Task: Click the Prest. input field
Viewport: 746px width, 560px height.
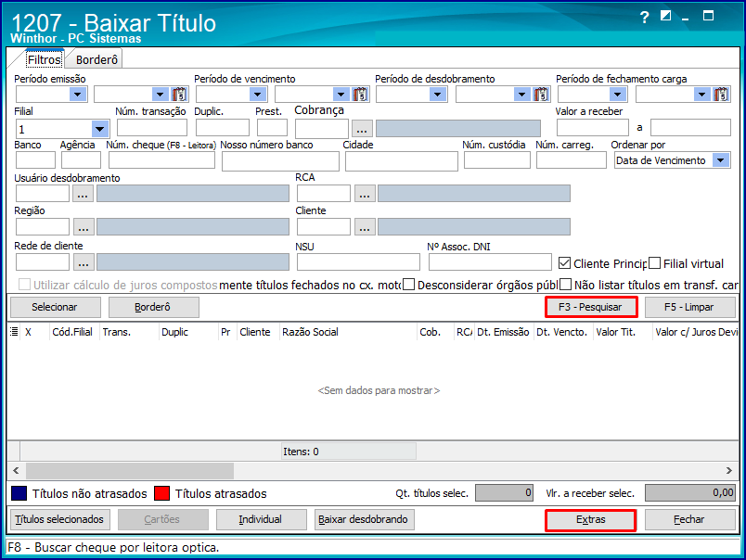Action: pos(272,128)
